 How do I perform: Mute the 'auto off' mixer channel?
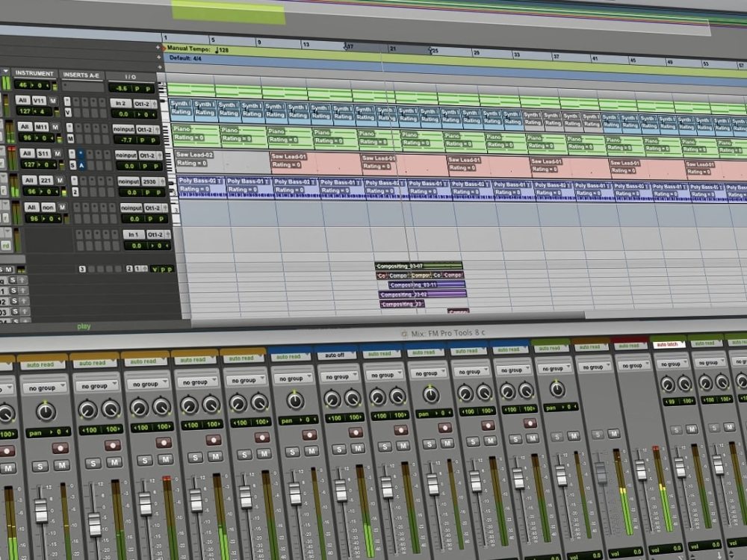[358, 448]
